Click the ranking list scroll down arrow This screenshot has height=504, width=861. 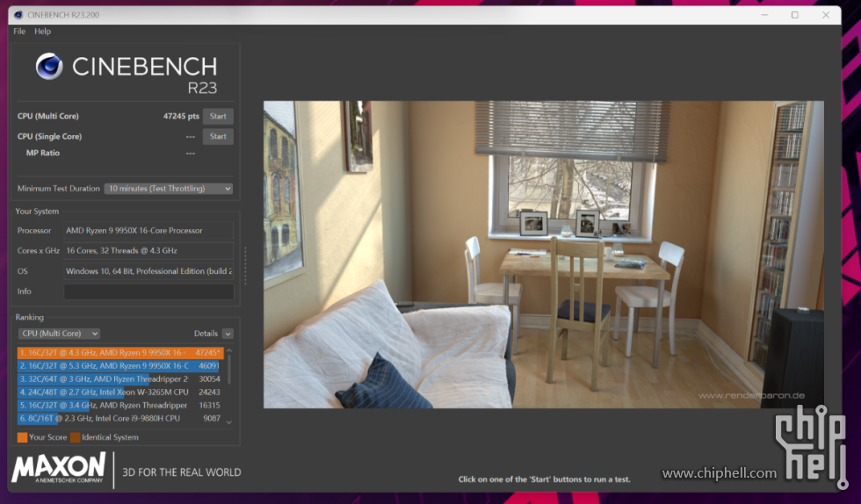pos(229,422)
